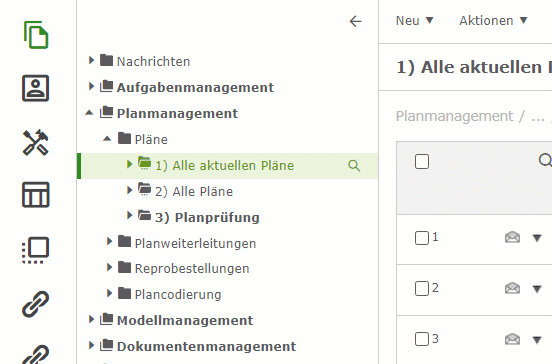
Task: Collapse navigation with the back arrow
Action: (355, 21)
